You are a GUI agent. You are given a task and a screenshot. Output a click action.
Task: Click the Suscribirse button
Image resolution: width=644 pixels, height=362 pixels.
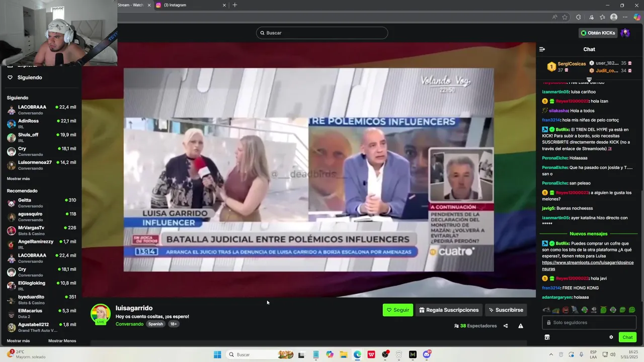pos(506,310)
